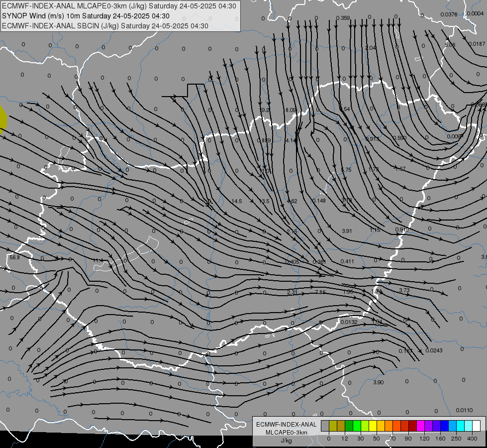Image resolution: width=487 pixels, height=448 pixels.
Task: Click legend tick label 90
Action: [408, 439]
